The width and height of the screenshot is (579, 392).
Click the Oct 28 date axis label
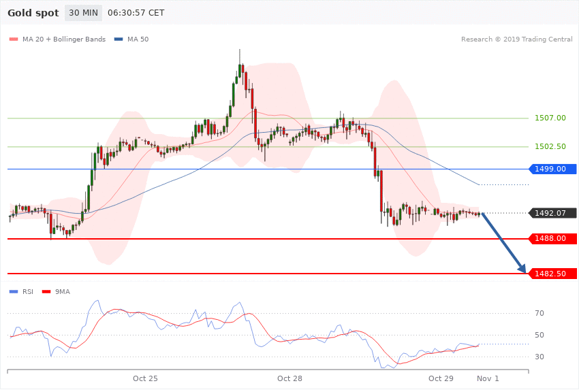[x=289, y=378]
